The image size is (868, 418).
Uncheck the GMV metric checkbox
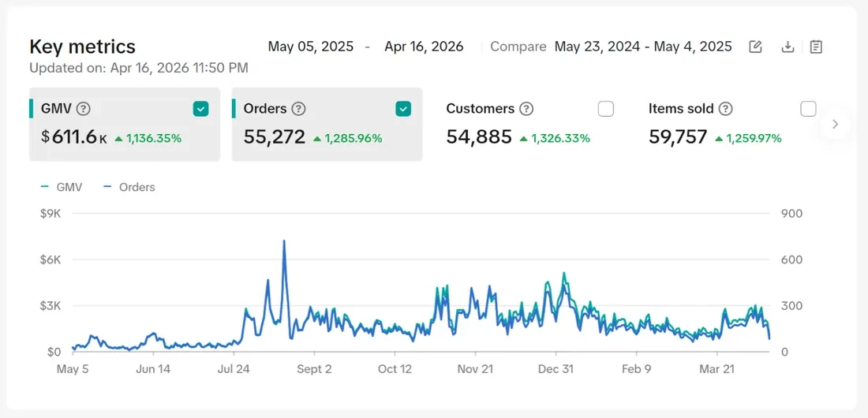click(x=201, y=109)
